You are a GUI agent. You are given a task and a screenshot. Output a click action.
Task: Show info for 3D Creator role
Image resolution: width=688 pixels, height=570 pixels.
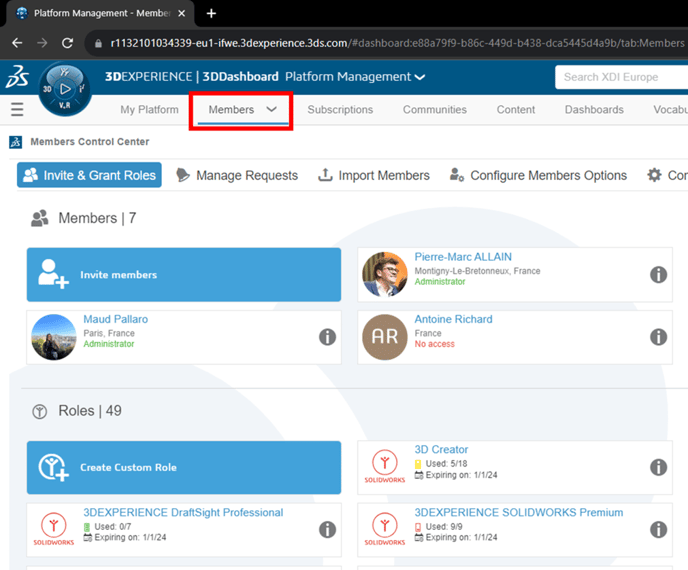point(658,467)
